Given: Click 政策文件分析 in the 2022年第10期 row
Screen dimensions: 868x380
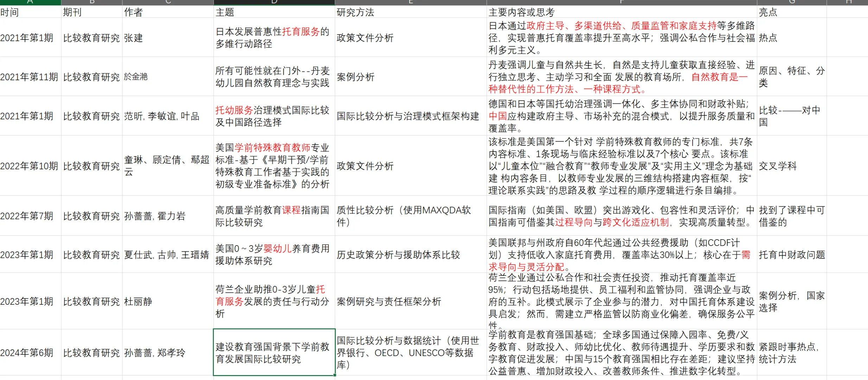Looking at the screenshot, I should (x=410, y=166).
